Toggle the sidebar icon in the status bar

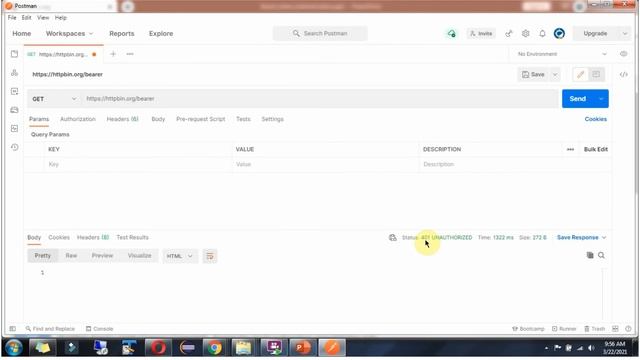pyautogui.click(x=13, y=329)
